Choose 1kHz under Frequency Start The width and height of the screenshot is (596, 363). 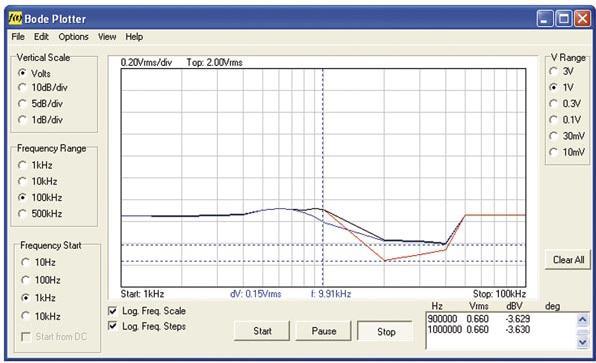click(x=25, y=298)
